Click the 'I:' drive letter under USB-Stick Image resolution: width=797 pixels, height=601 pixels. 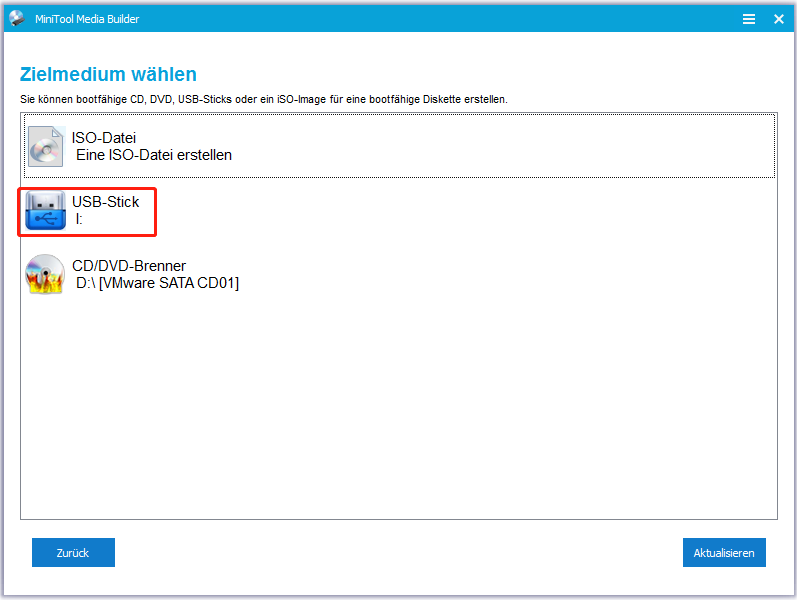(79, 219)
